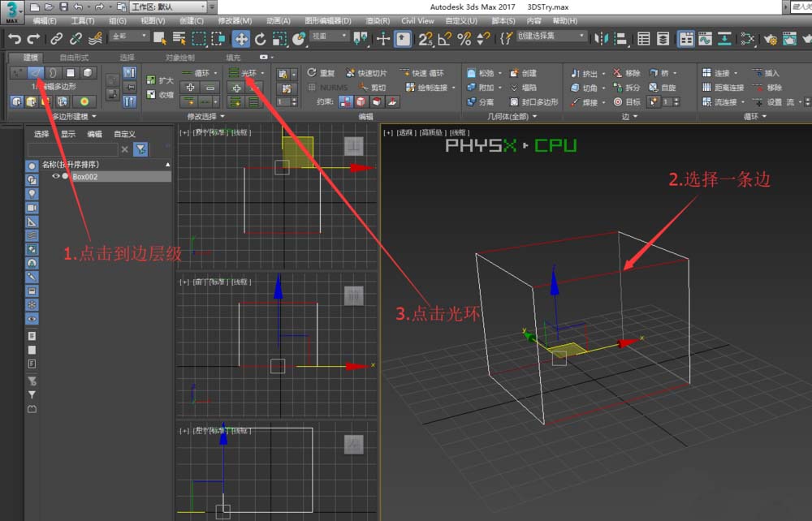Click the 扩大 (Grow) selection button
The image size is (812, 521).
point(158,80)
